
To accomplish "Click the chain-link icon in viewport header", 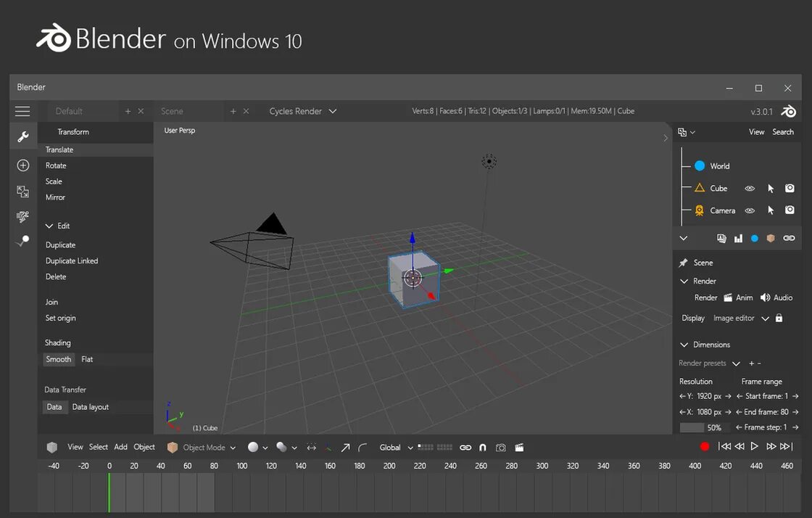I will 465,448.
